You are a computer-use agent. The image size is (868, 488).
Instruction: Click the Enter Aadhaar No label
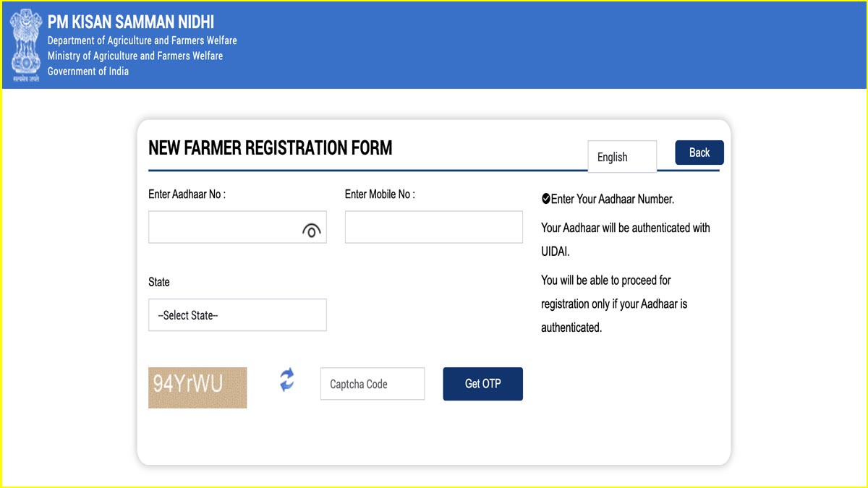pos(187,194)
